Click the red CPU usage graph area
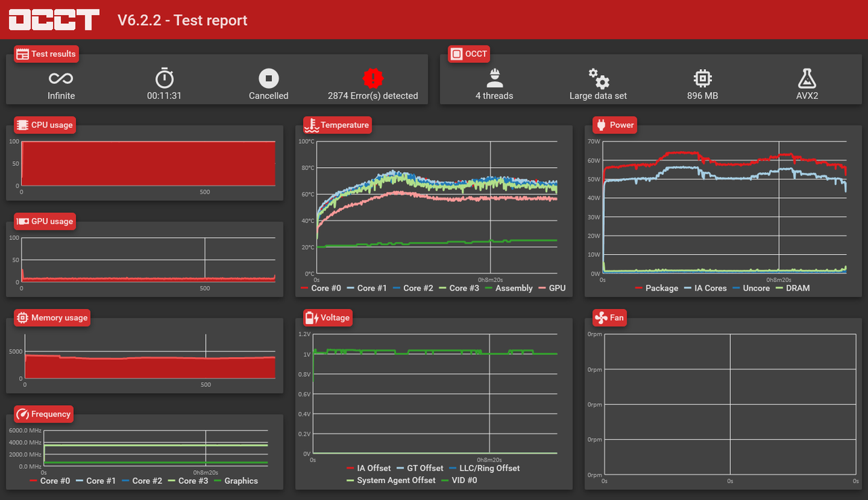868x500 pixels. coord(148,163)
